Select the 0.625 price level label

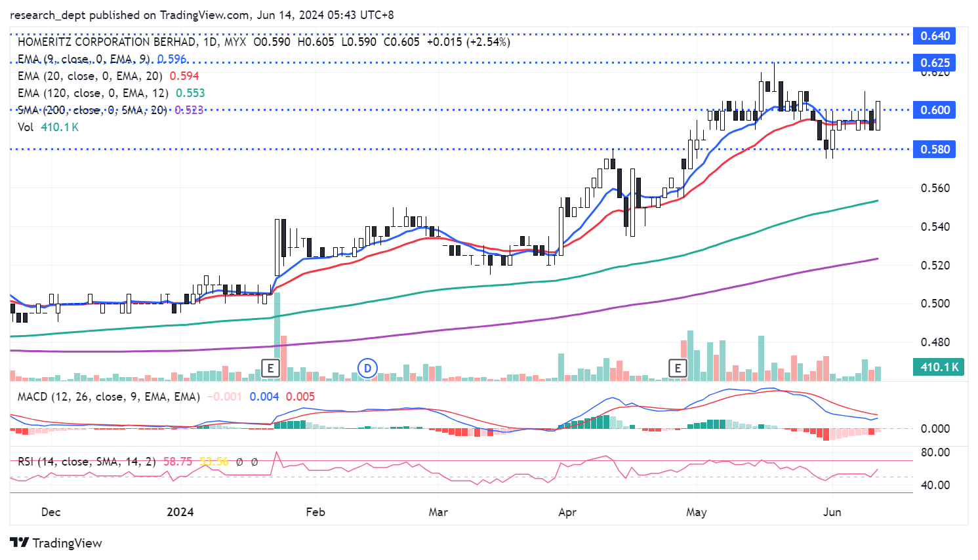935,63
